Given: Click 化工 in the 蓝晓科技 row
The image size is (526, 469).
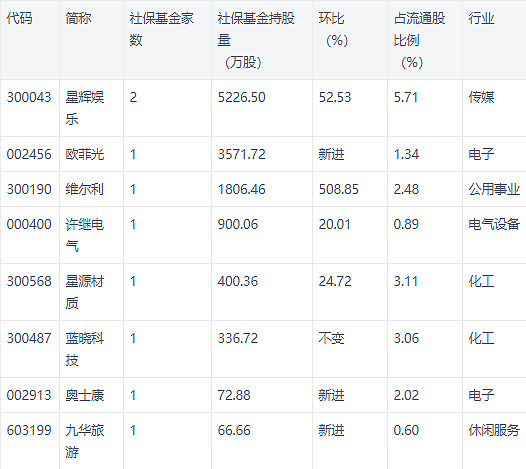Looking at the screenshot, I should (481, 338).
